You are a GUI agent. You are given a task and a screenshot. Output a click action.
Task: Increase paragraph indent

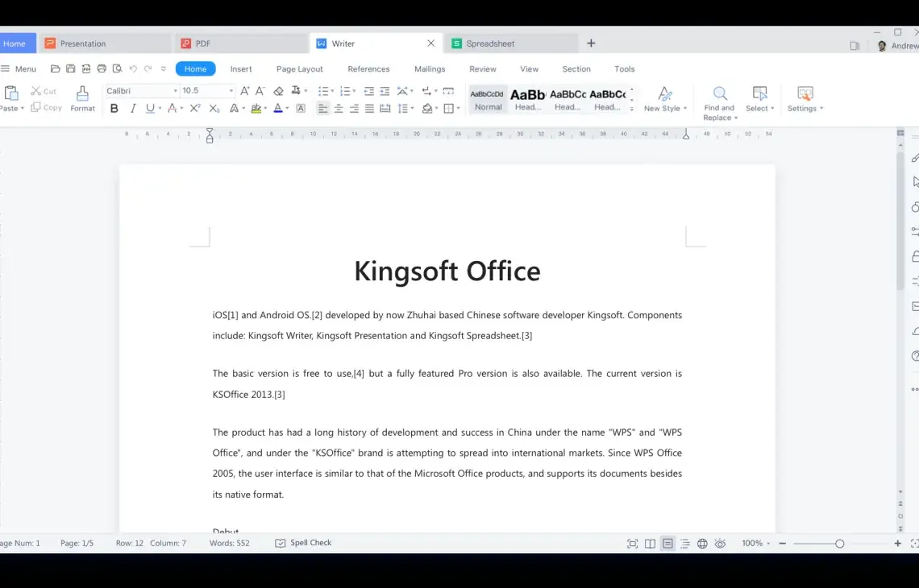click(385, 91)
